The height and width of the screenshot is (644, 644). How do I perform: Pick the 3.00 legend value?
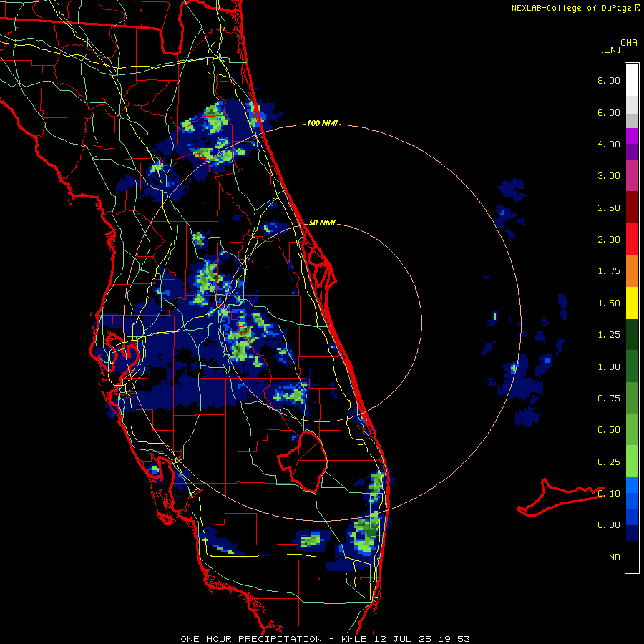pos(609,176)
